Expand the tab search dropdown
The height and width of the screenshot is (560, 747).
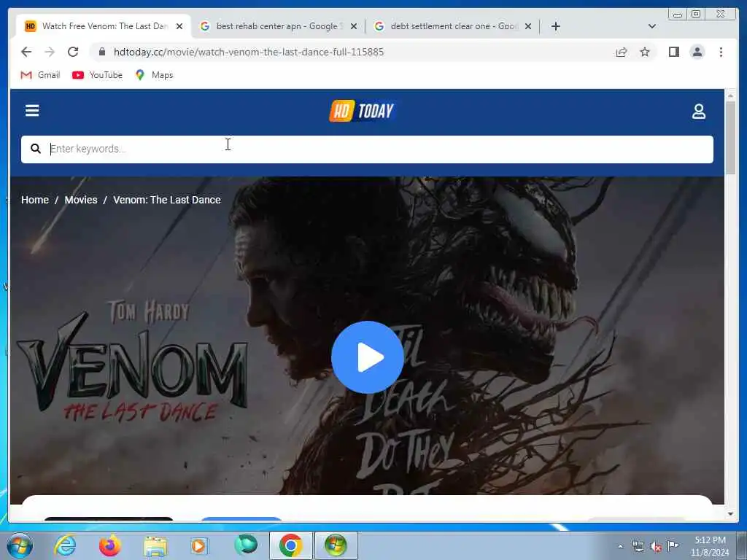coord(651,26)
